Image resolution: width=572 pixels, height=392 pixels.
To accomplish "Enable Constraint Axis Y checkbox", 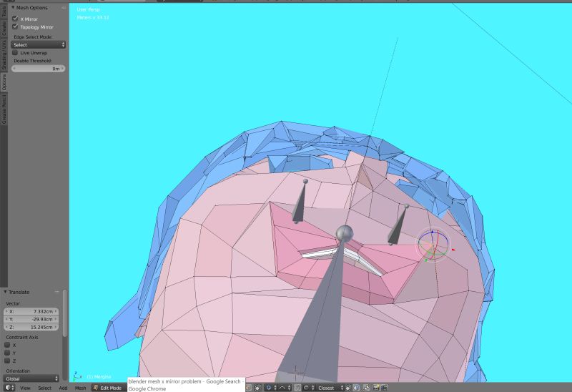I will [x=7, y=353].
